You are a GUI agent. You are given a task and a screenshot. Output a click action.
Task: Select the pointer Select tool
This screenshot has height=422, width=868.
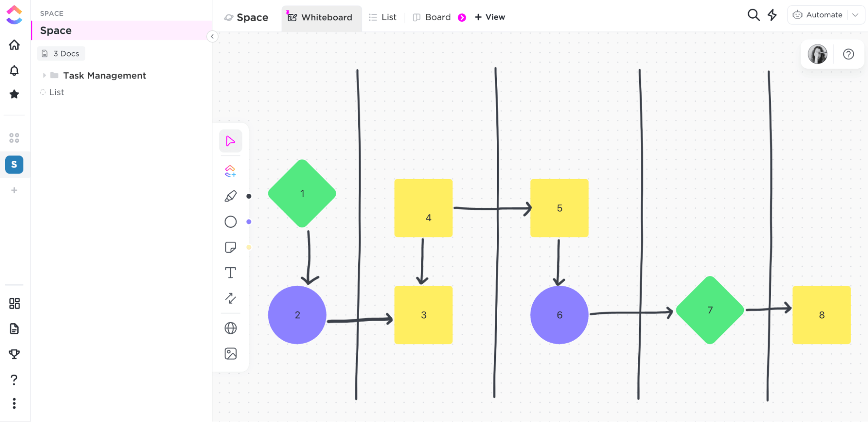(x=231, y=141)
